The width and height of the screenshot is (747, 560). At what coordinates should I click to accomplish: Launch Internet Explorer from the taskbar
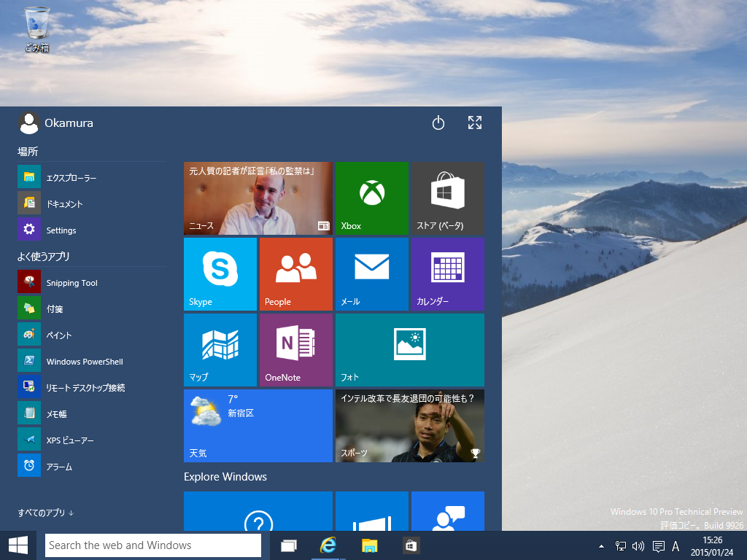pyautogui.click(x=328, y=545)
